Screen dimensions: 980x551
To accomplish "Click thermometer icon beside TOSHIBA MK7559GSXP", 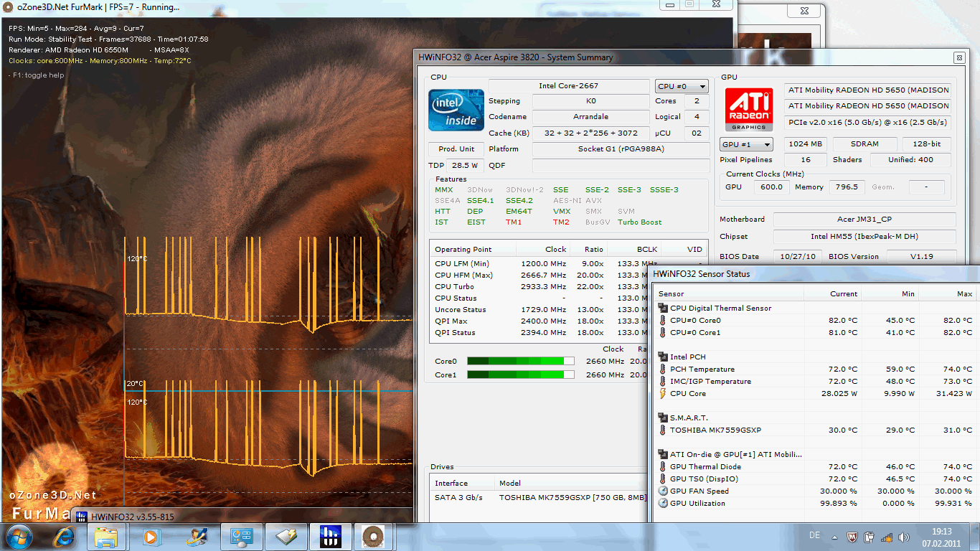I will click(x=663, y=430).
